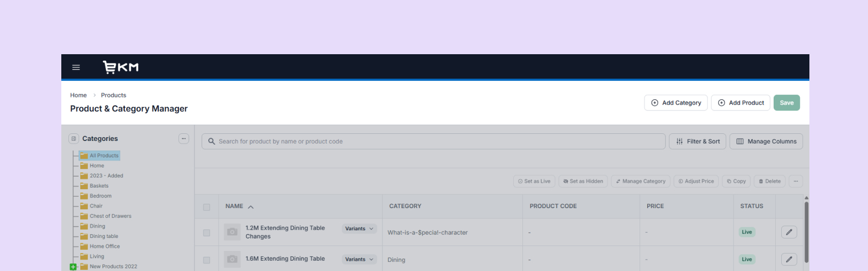Click the Add Product button

[x=741, y=103]
